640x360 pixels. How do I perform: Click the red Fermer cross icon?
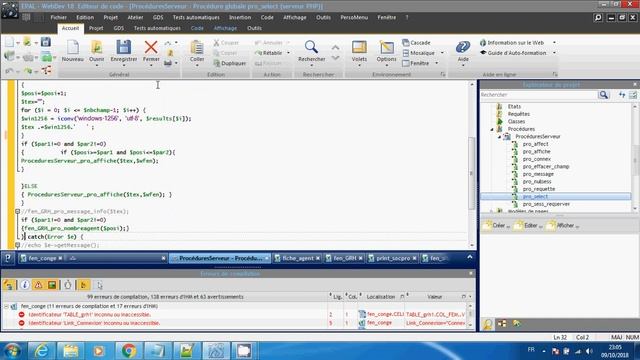151,47
